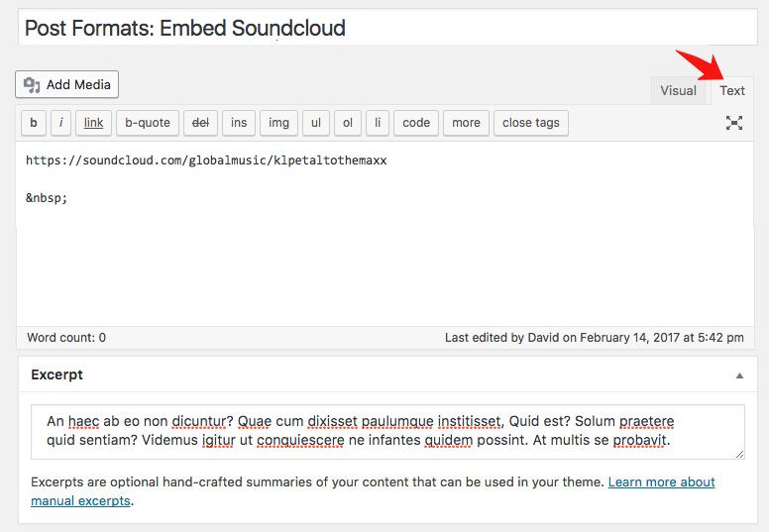Insert ordered list with ol button
This screenshot has width=769, height=532.
[347, 123]
